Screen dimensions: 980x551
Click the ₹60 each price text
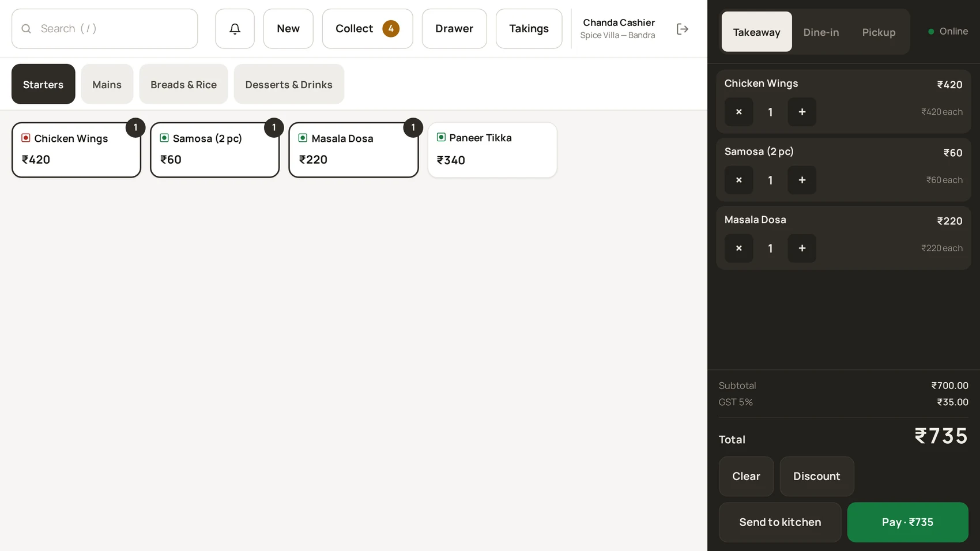(944, 180)
